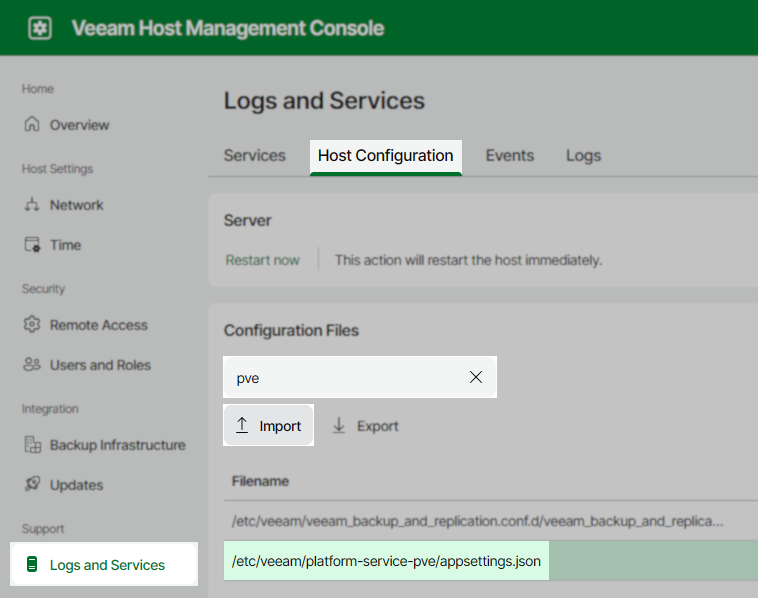758x598 pixels.
Task: Click the Filename column header
Action: click(x=260, y=481)
